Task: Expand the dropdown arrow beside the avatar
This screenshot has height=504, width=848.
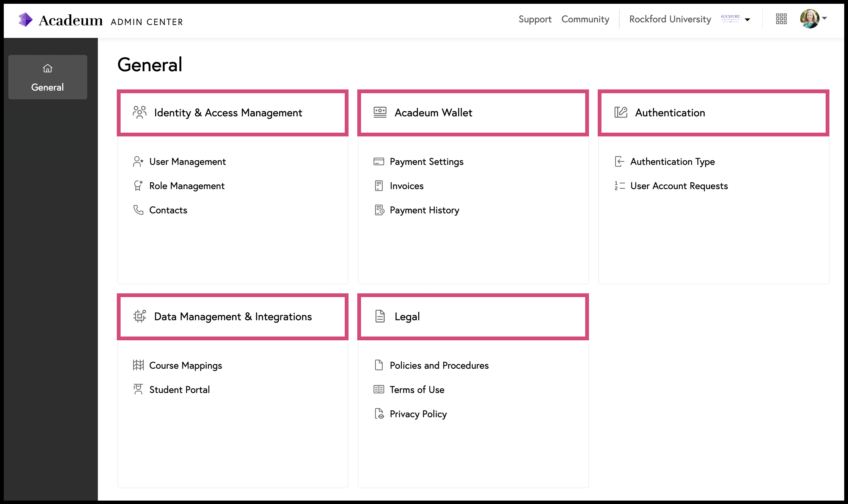Action: [824, 18]
